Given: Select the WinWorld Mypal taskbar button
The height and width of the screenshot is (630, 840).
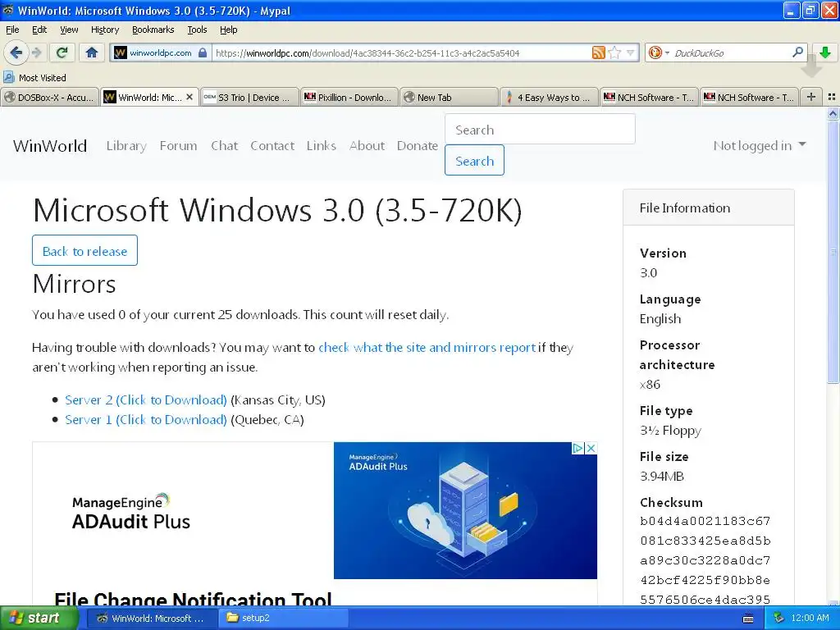Looking at the screenshot, I should pos(152,618).
